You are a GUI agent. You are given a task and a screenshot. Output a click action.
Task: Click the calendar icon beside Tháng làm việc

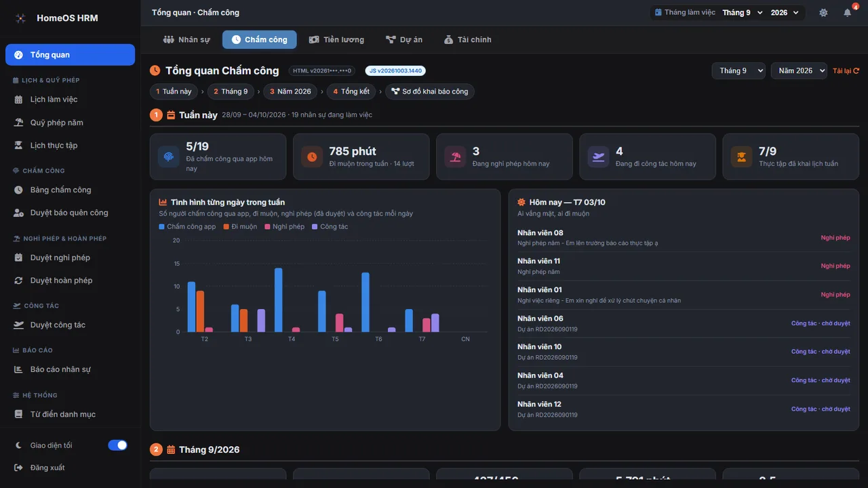tap(658, 12)
